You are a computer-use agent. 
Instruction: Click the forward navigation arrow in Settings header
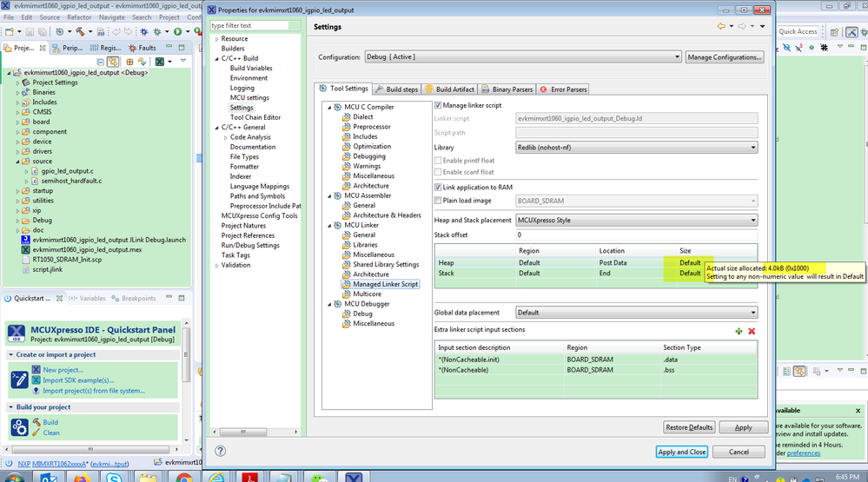coord(742,26)
